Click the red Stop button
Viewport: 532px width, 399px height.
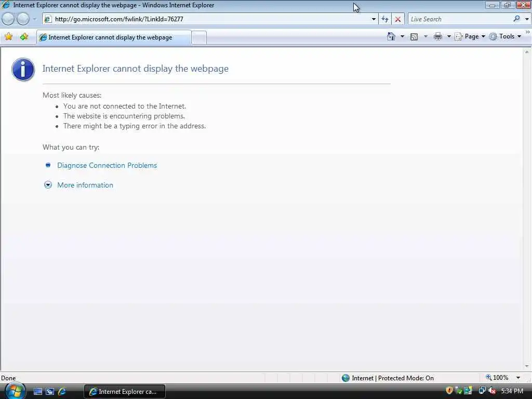tap(398, 19)
